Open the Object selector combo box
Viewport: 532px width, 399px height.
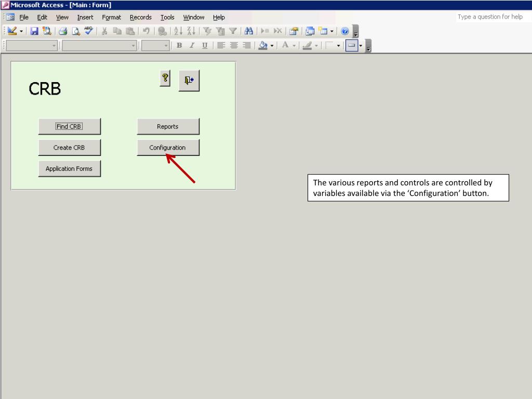(x=32, y=46)
